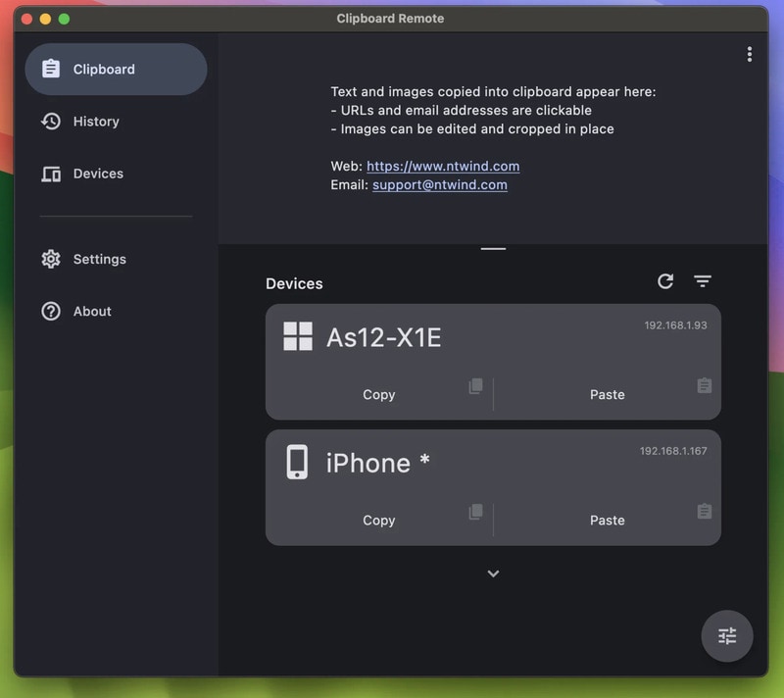The image size is (784, 698).
Task: Click the refresh devices icon
Action: click(x=665, y=281)
